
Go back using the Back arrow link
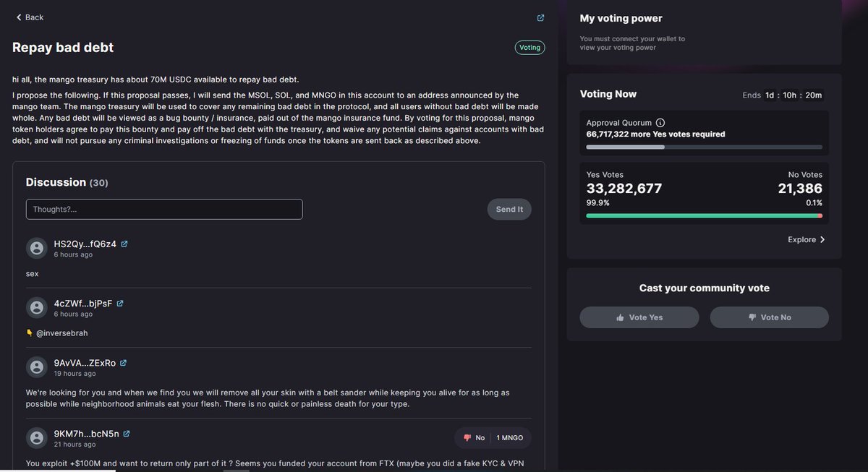click(x=30, y=17)
